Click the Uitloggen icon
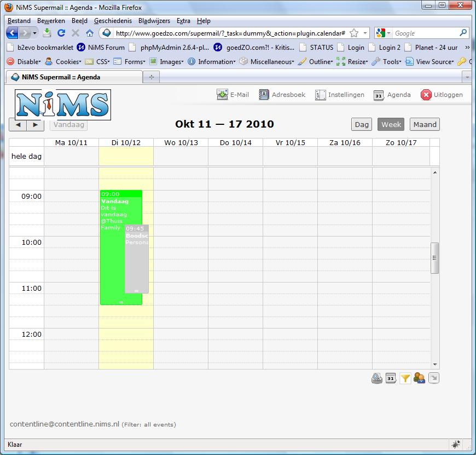 pyautogui.click(x=427, y=94)
